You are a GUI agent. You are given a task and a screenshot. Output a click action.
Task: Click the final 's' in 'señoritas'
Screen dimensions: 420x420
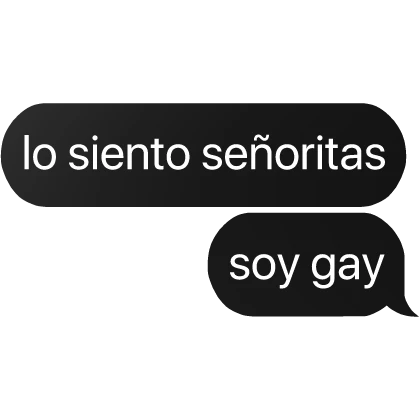click(x=375, y=157)
